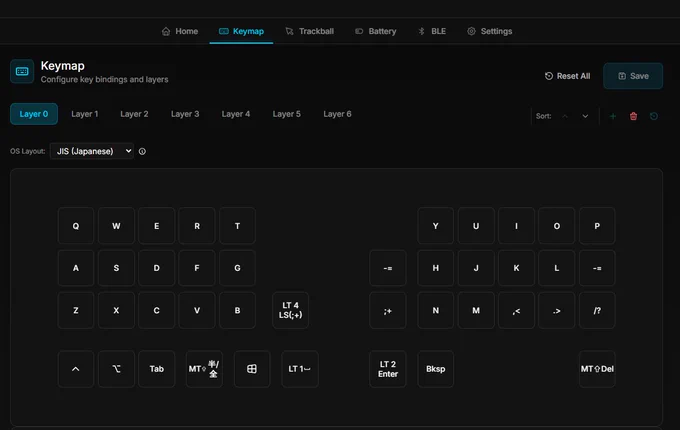Image resolution: width=680 pixels, height=430 pixels.
Task: Click Reset All
Action: (567, 76)
